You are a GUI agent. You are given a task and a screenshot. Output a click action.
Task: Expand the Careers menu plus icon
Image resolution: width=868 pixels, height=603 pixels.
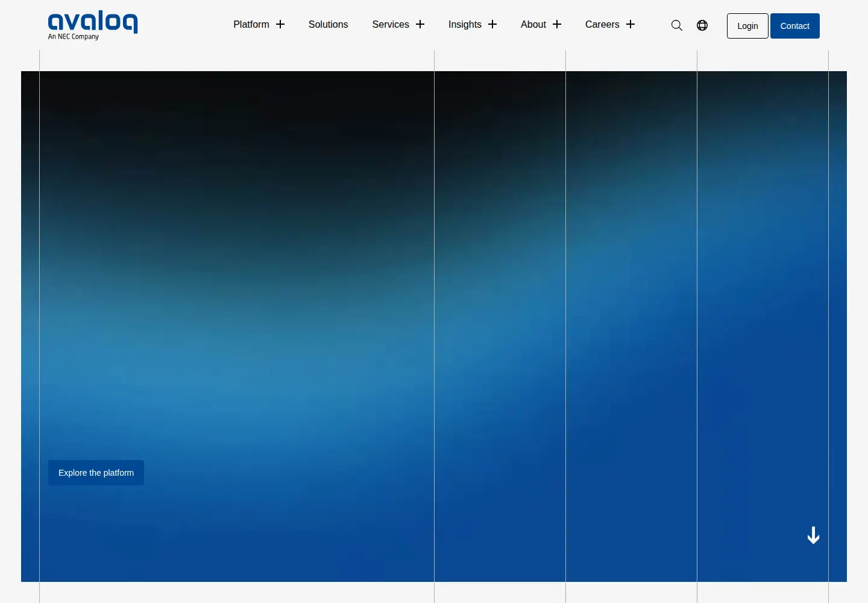coord(631,24)
